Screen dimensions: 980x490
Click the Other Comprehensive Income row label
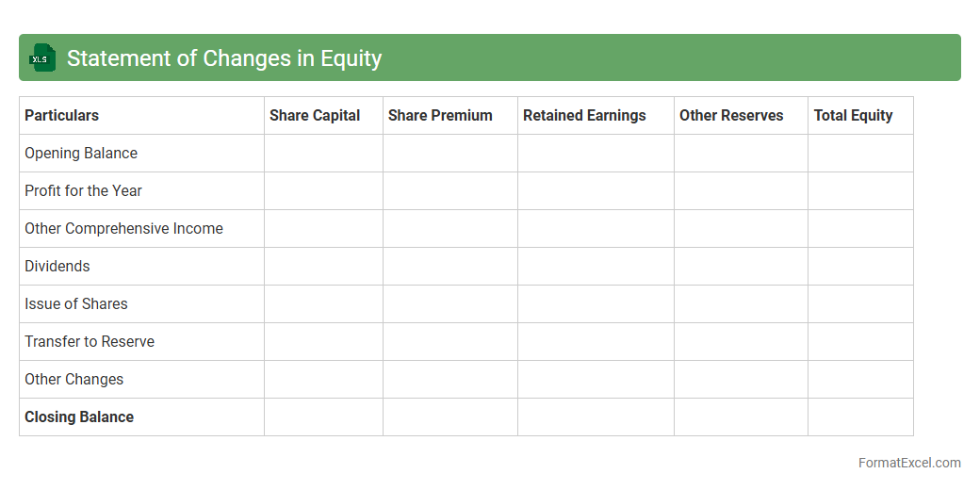(x=123, y=228)
